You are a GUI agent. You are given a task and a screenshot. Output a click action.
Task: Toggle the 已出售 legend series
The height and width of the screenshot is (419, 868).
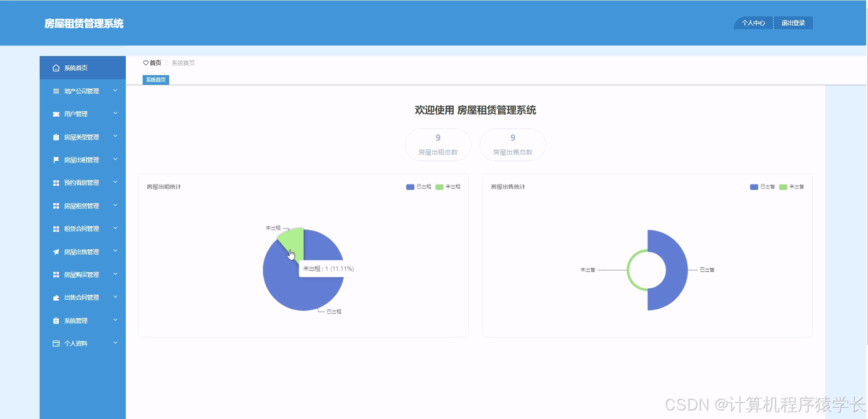coord(762,187)
